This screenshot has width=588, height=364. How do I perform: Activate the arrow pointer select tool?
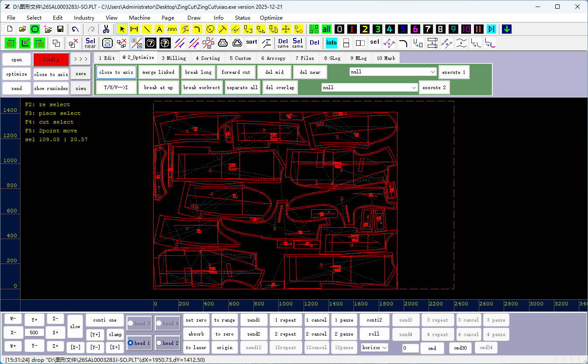coord(122,29)
